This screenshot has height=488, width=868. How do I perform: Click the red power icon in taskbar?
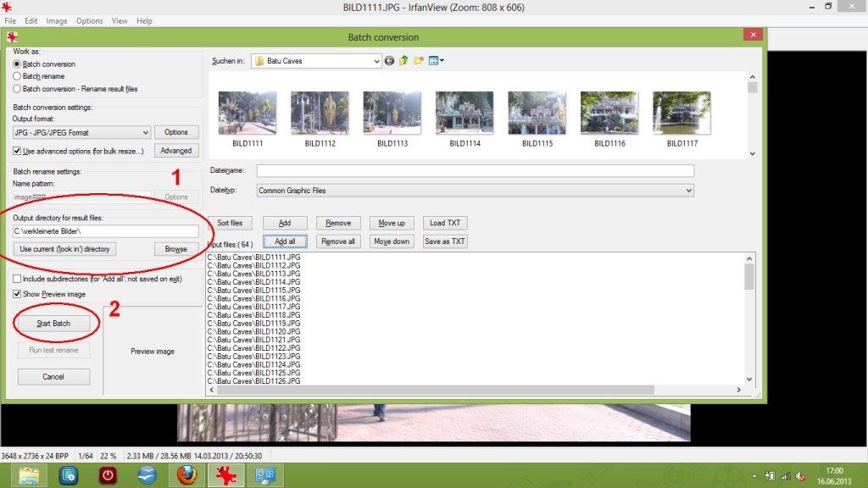click(108, 475)
